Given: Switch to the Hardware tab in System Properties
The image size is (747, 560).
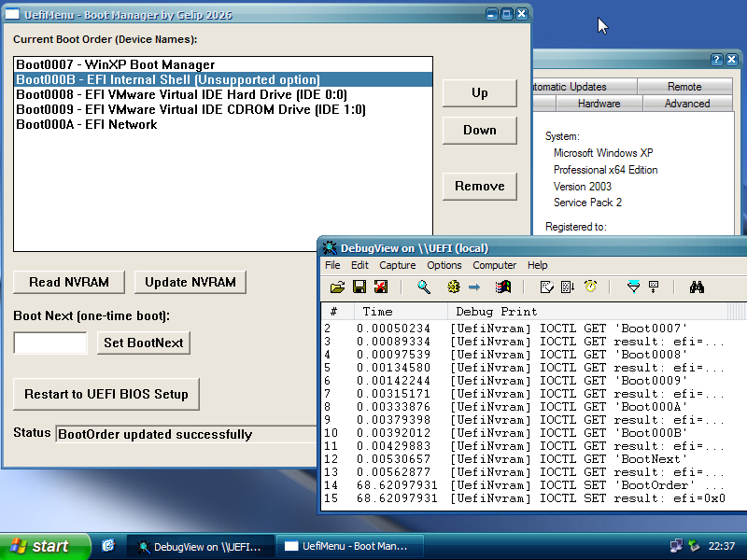Looking at the screenshot, I should click(x=599, y=104).
